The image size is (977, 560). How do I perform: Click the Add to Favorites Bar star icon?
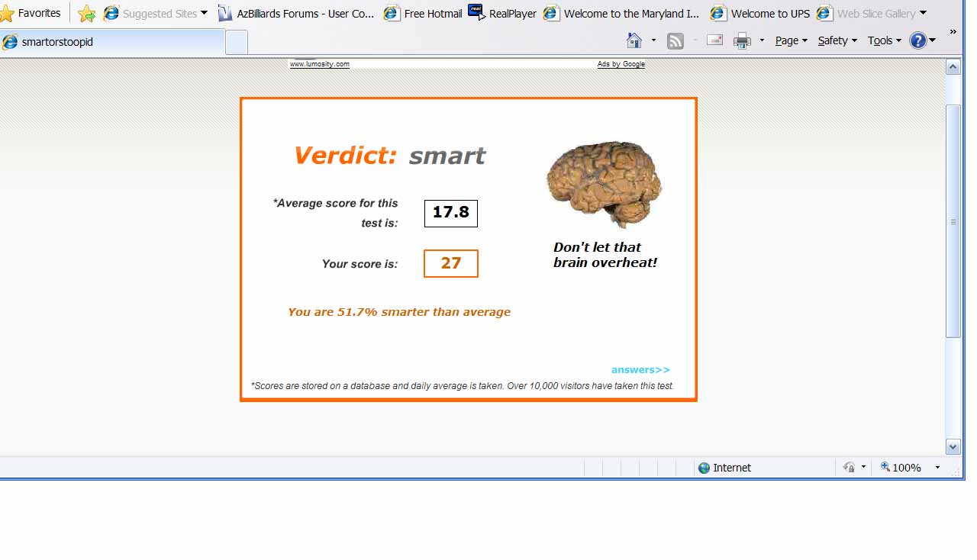point(87,14)
